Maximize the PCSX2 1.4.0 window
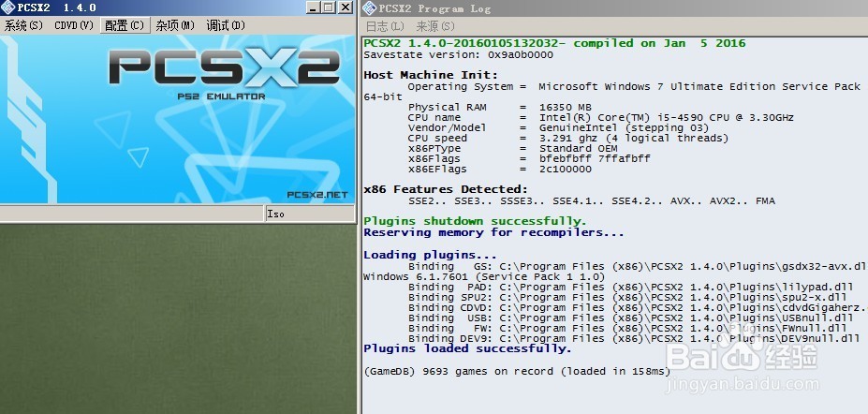Image resolution: width=868 pixels, height=414 pixels. point(330,7)
